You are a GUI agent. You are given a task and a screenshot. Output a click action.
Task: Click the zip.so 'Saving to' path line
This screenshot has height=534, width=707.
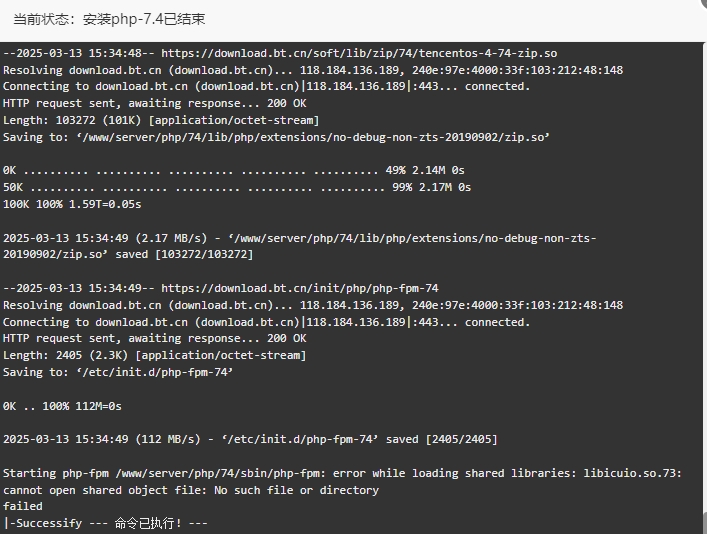(x=276, y=137)
